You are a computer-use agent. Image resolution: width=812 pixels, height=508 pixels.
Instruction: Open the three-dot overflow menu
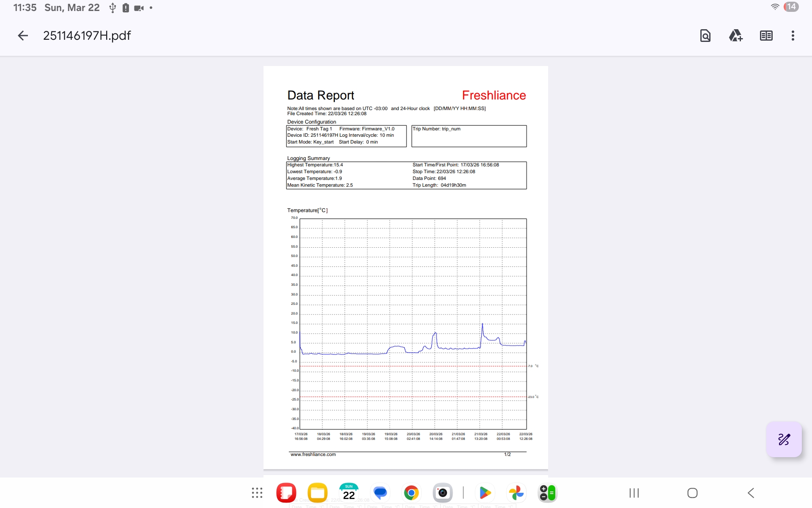[793, 36]
